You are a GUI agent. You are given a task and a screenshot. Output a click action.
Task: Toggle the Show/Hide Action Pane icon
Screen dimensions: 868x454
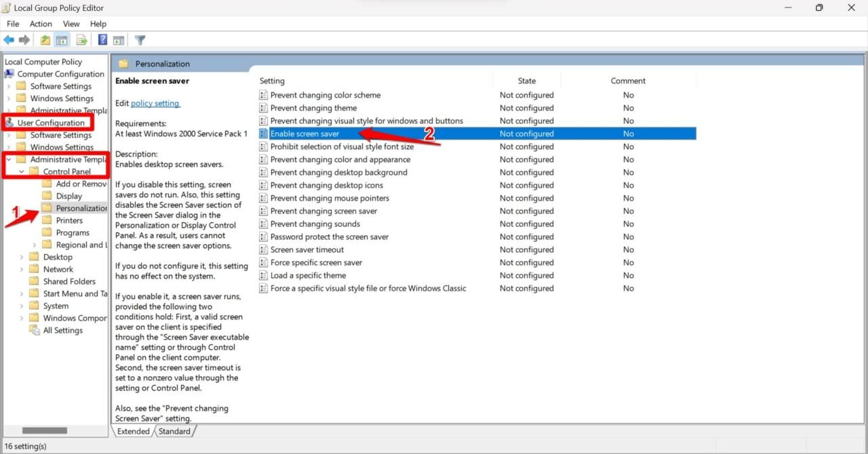pyautogui.click(x=119, y=39)
